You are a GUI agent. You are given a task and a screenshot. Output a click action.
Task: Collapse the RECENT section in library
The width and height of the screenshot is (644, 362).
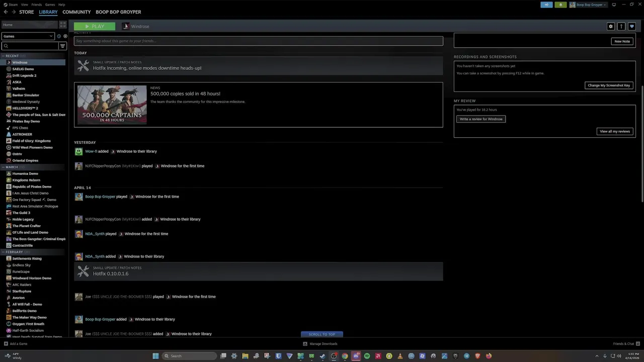[x=4, y=56]
